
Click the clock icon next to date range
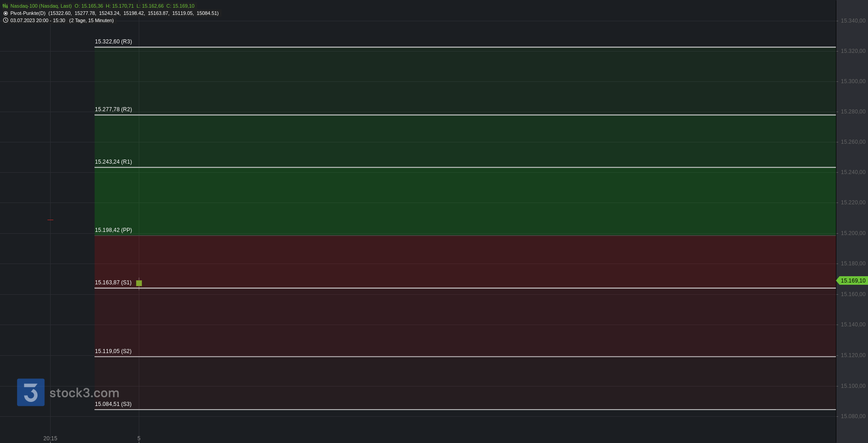(5, 20)
